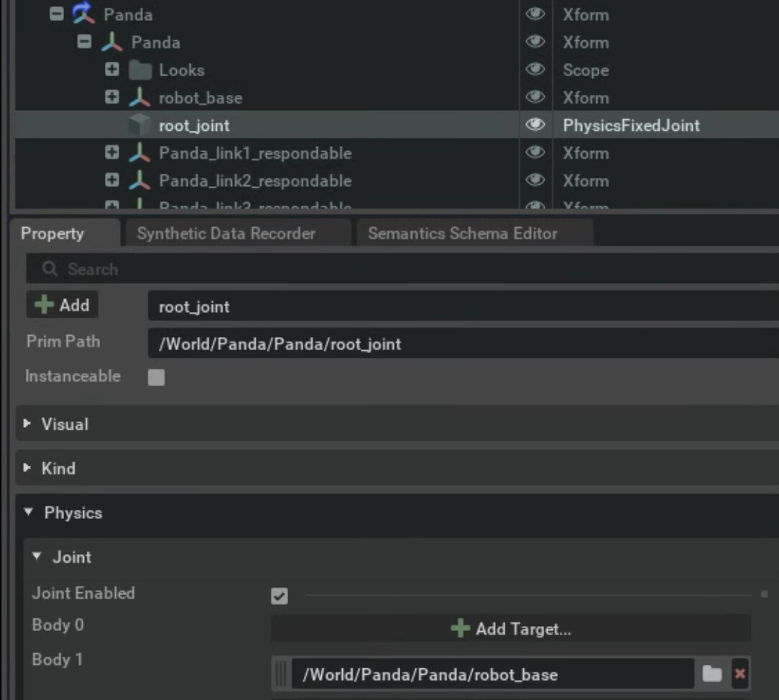Collapse the Physics section
The width and height of the screenshot is (779, 700).
tap(28, 512)
